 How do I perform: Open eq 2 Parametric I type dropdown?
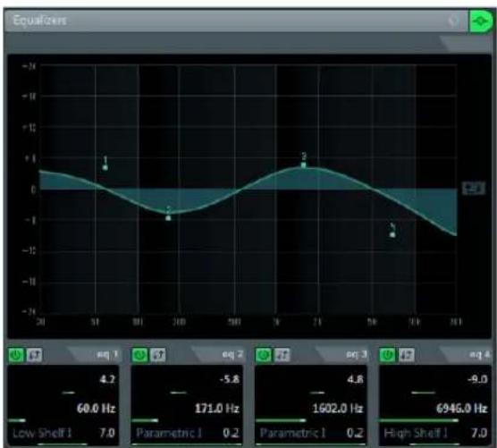[169, 433]
